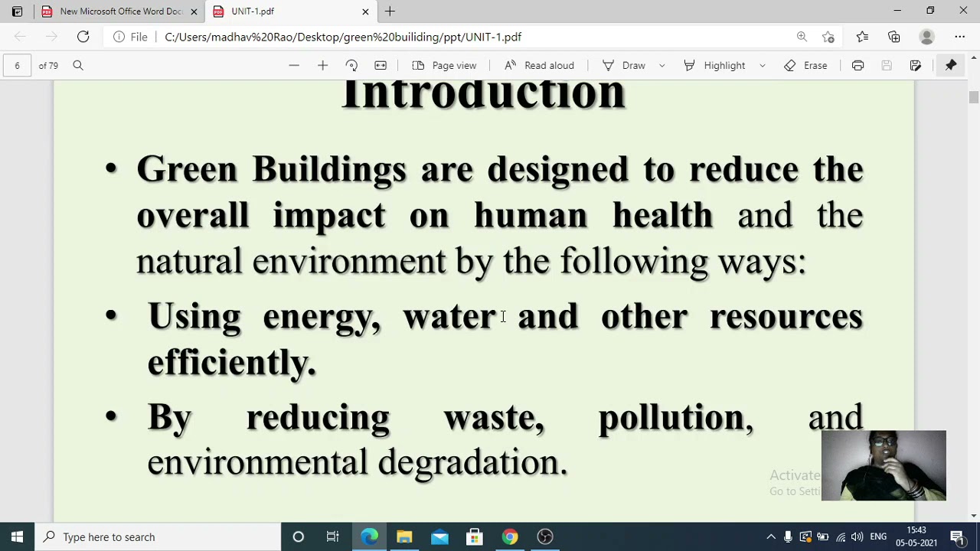Click the Refresh button in the address bar

pyautogui.click(x=83, y=37)
